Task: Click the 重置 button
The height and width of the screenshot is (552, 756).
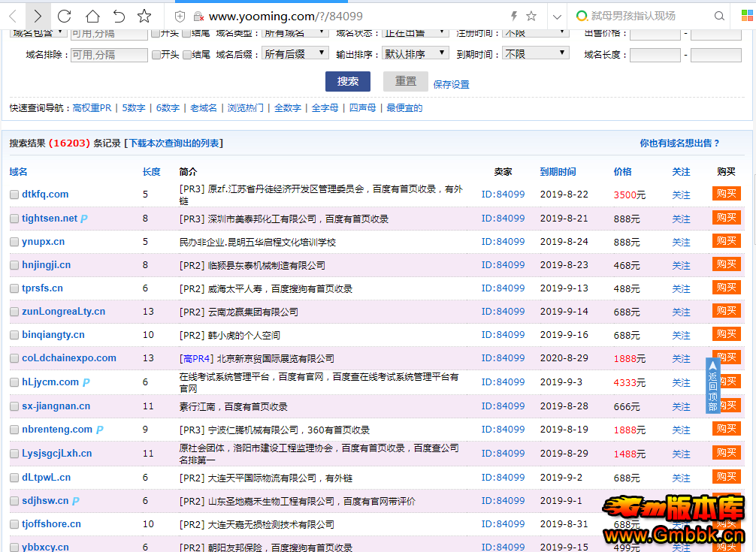Action: pyautogui.click(x=406, y=81)
